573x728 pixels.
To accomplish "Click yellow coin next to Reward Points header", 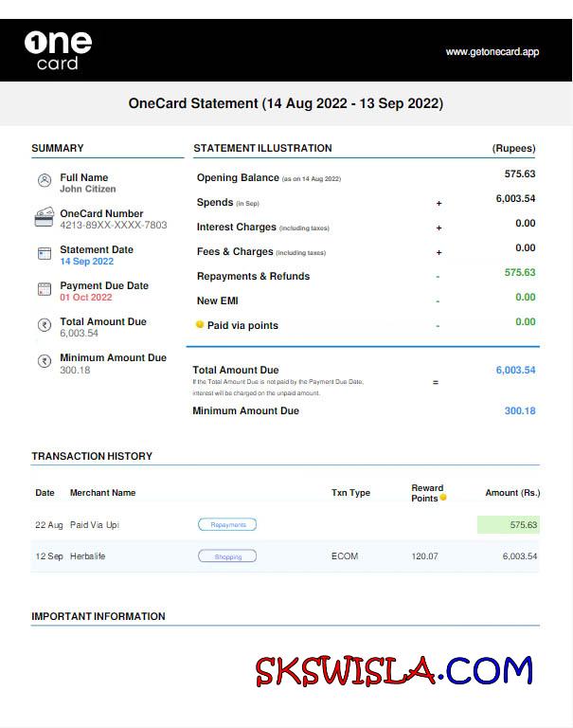I will 442,498.
